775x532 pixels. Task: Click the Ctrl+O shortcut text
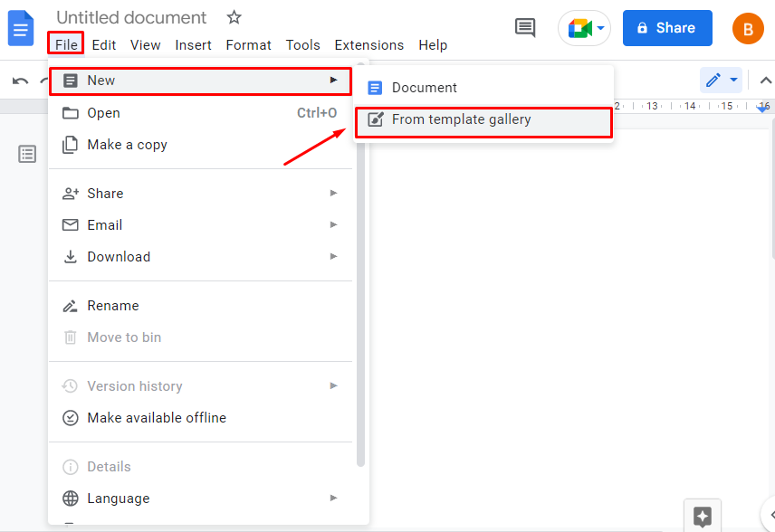(x=317, y=113)
